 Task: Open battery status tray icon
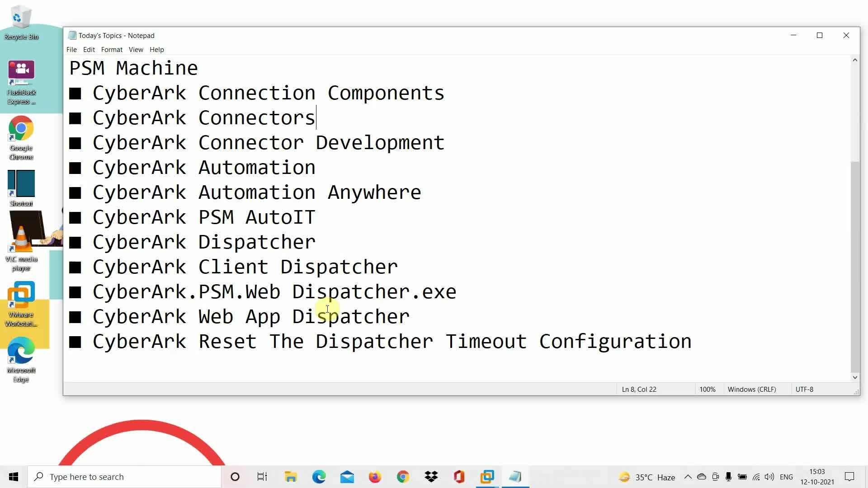click(742, 477)
